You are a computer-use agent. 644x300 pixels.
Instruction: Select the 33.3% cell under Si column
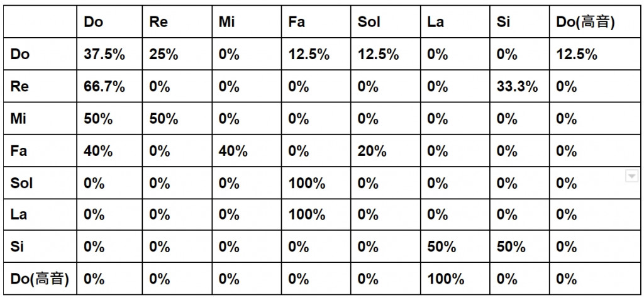(519, 86)
